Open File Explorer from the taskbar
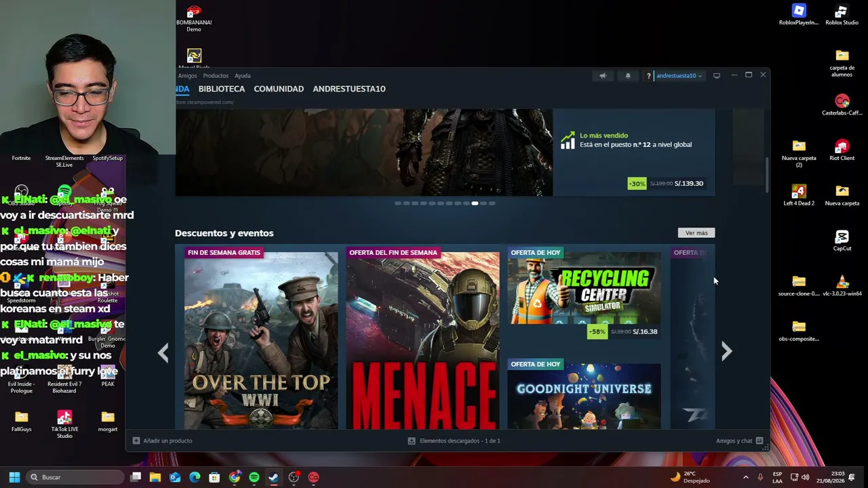 pos(155,477)
